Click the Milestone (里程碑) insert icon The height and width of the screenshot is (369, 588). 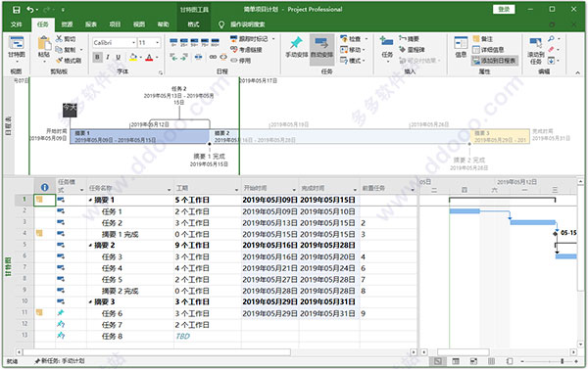(403, 50)
